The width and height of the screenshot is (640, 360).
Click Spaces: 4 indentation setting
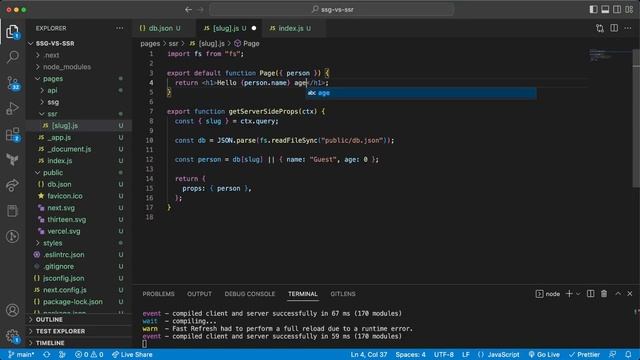coord(410,354)
